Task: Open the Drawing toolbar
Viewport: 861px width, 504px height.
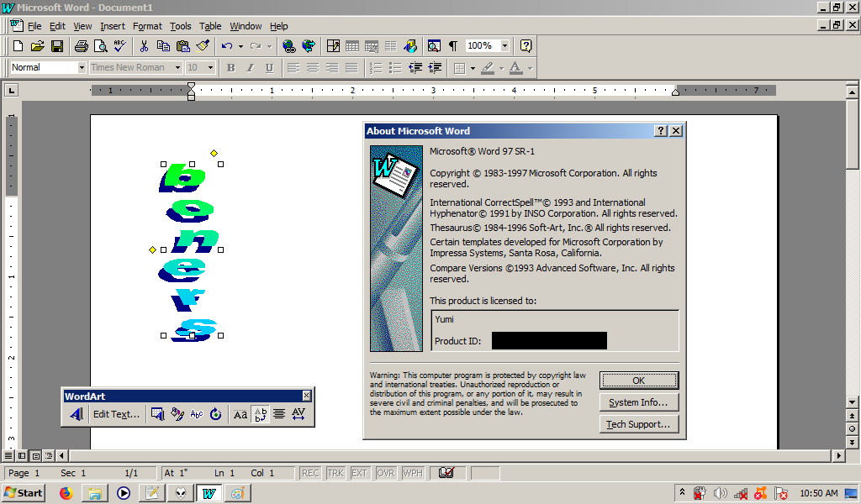Action: point(410,46)
